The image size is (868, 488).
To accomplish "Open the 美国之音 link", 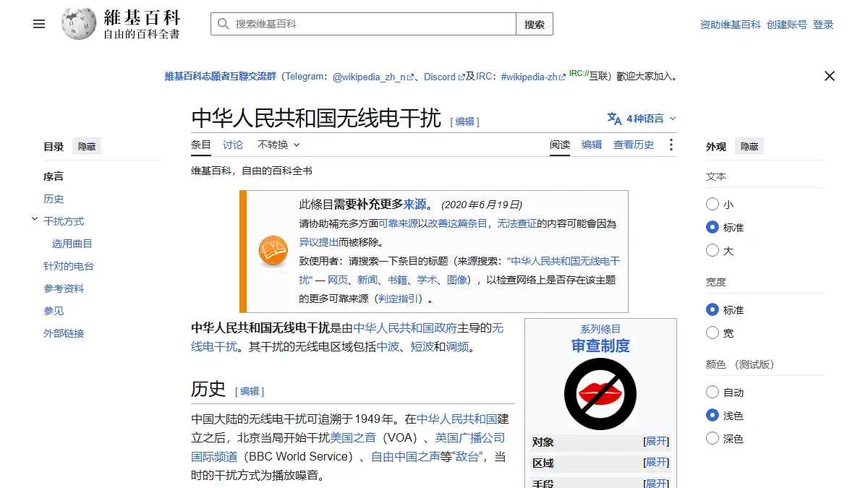I will coord(354,437).
